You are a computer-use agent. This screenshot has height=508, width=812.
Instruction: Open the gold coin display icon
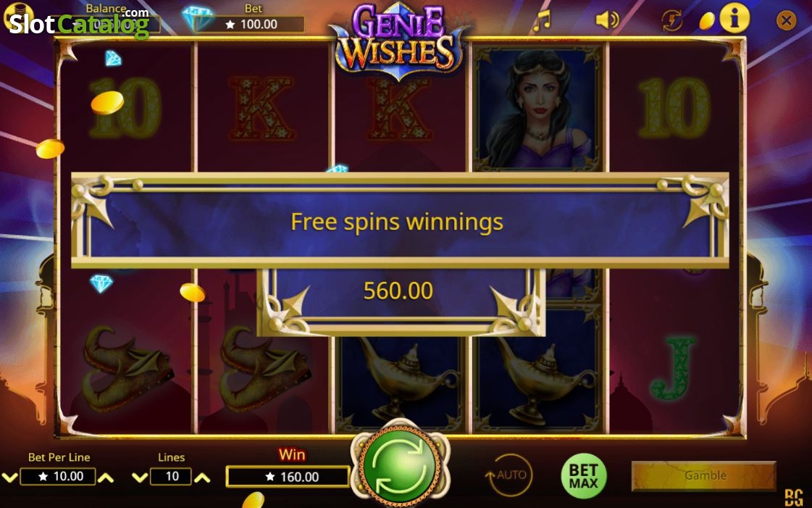[706, 21]
